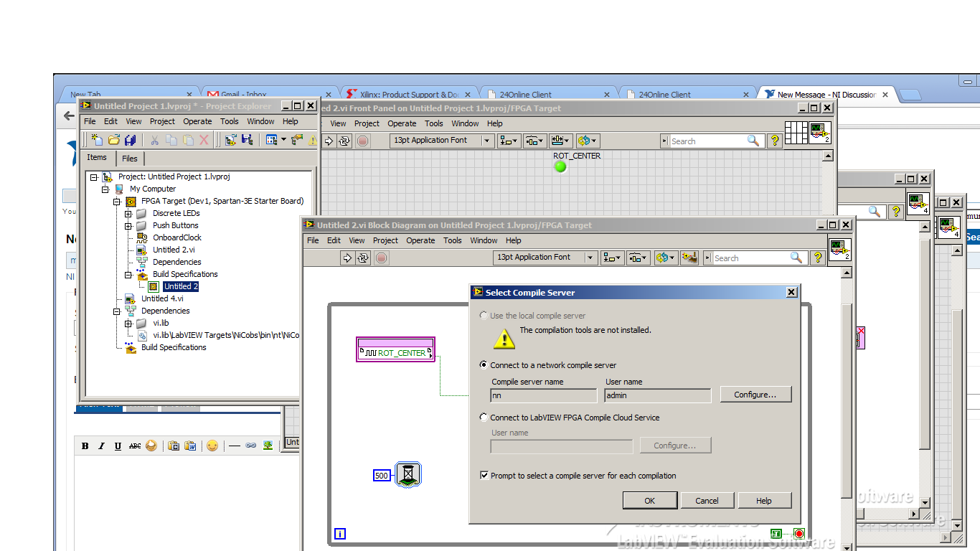Click Save All icon in Project Explorer toolbar

tap(130, 140)
